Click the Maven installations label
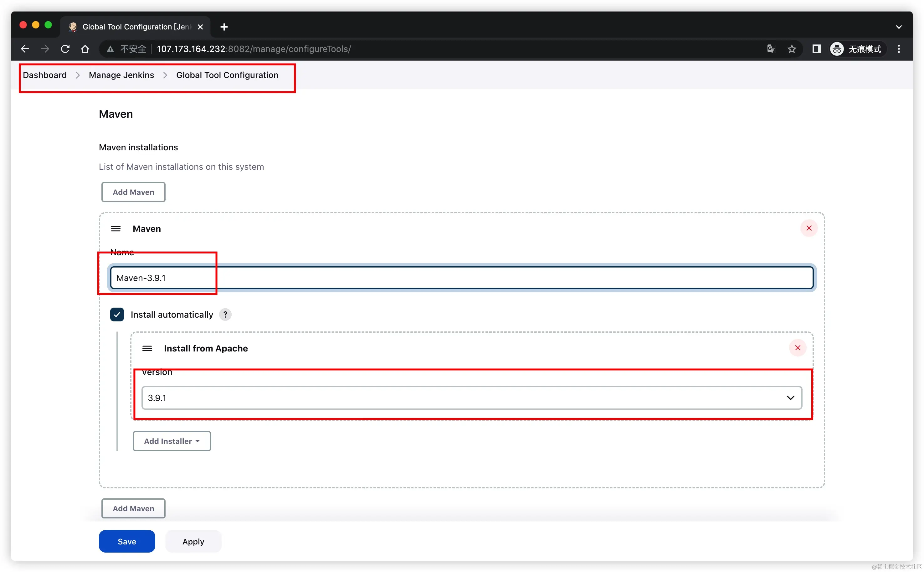The width and height of the screenshot is (924, 572). [138, 147]
